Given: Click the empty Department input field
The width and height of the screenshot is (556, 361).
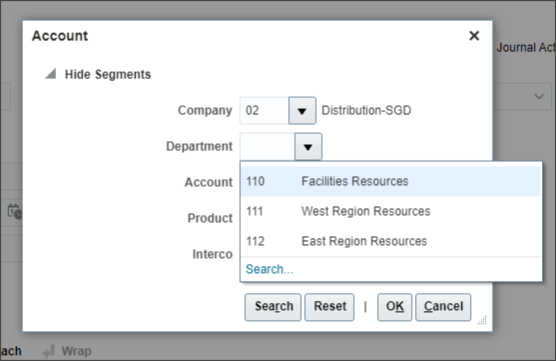Looking at the screenshot, I should click(x=267, y=146).
